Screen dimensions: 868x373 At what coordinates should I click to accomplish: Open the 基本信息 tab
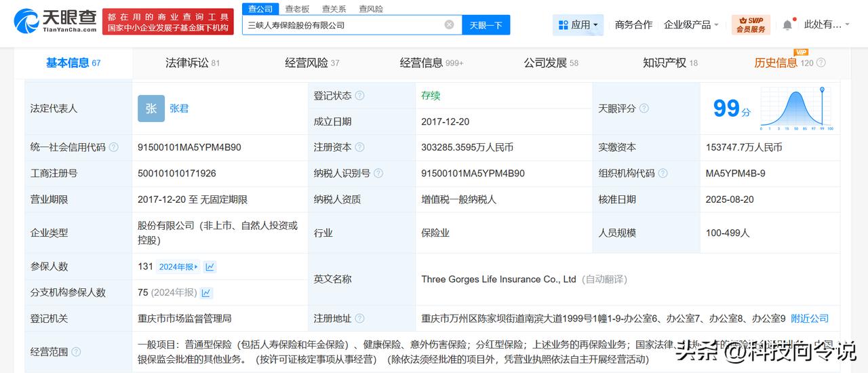click(73, 63)
